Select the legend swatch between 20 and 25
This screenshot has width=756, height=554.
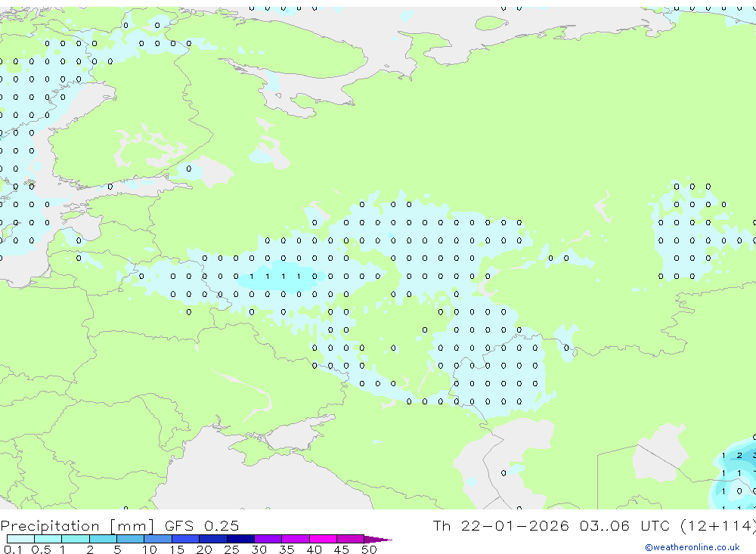point(213,539)
